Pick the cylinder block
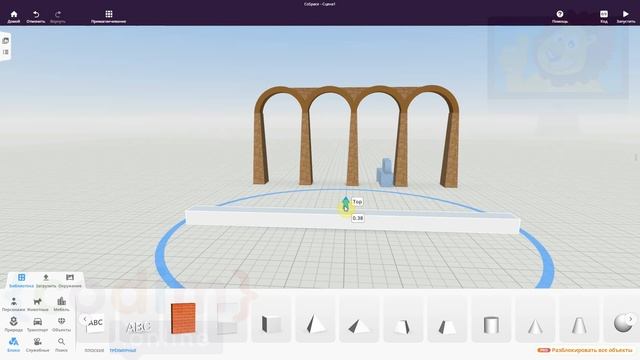 click(x=491, y=325)
